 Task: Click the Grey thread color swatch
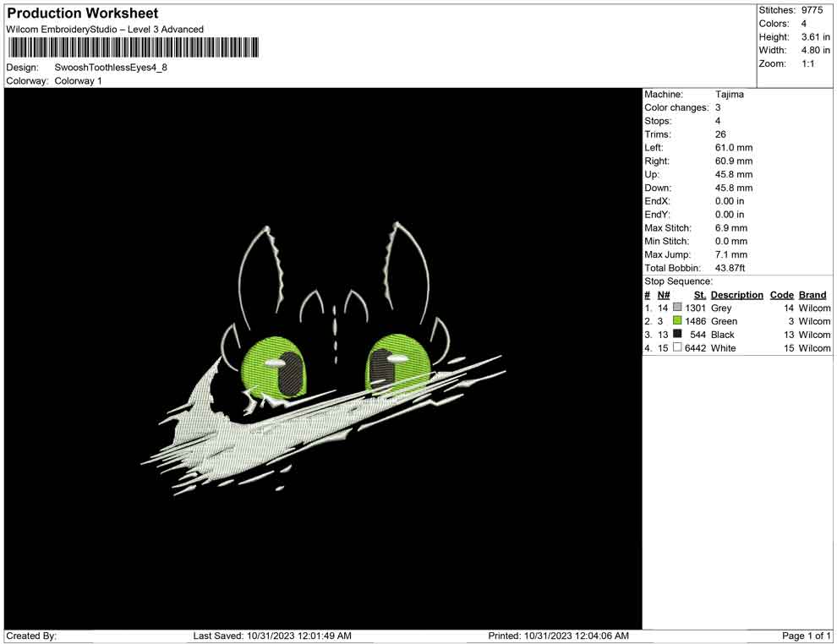[677, 308]
